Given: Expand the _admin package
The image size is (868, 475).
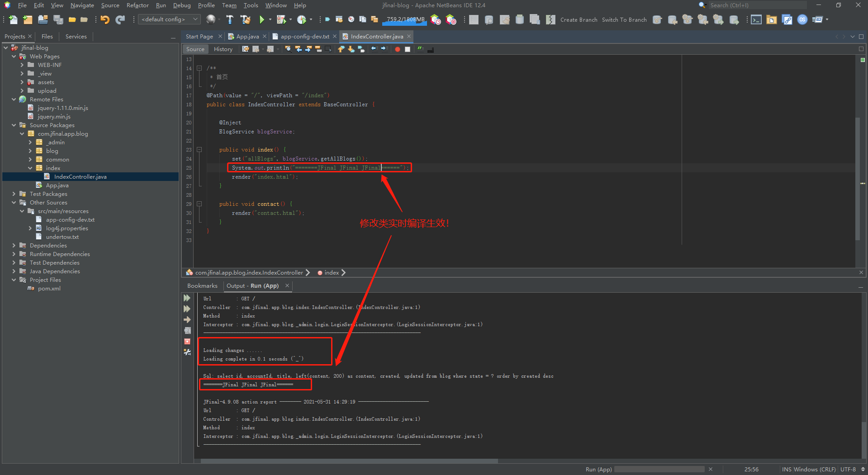Looking at the screenshot, I should (x=30, y=142).
